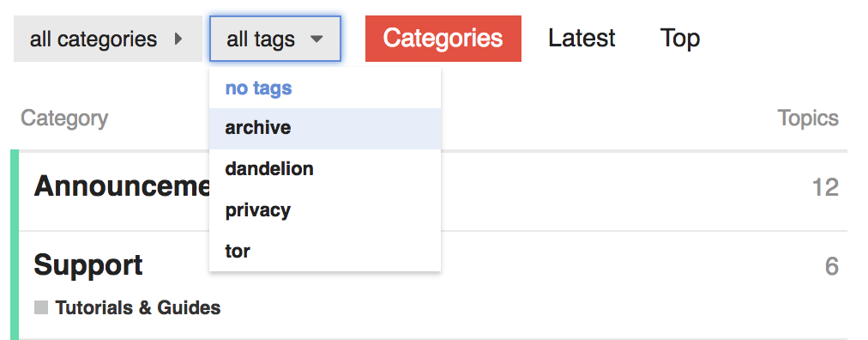Open the Announcements category

pos(122,186)
